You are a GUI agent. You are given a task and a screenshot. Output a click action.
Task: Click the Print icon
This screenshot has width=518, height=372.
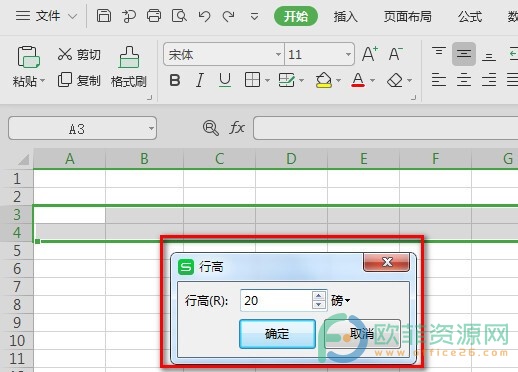[154, 16]
